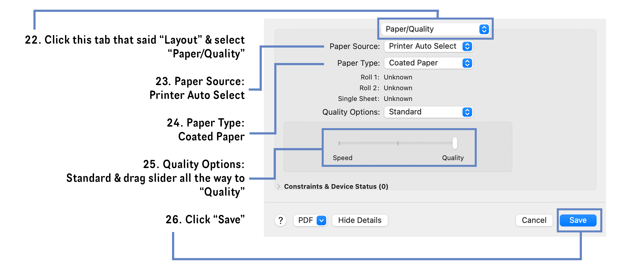Open the Paper Type dropdown
This screenshot has height=263, width=644.
(x=428, y=63)
